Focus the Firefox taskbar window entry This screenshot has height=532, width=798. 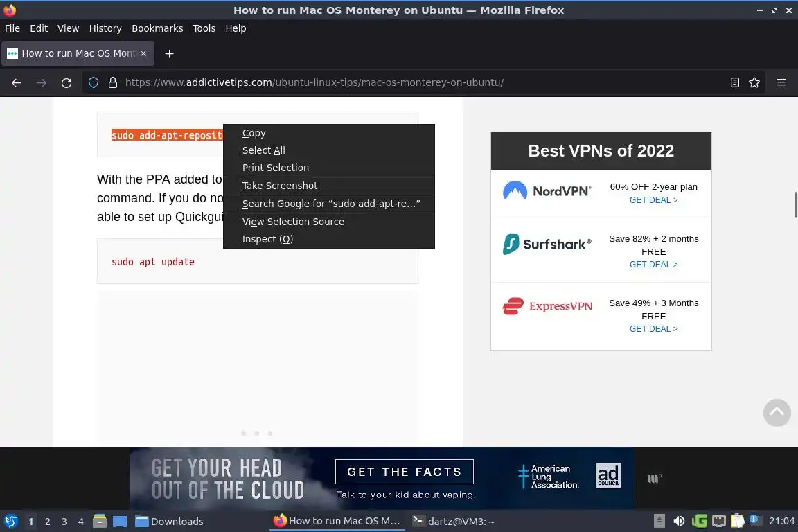tap(337, 522)
